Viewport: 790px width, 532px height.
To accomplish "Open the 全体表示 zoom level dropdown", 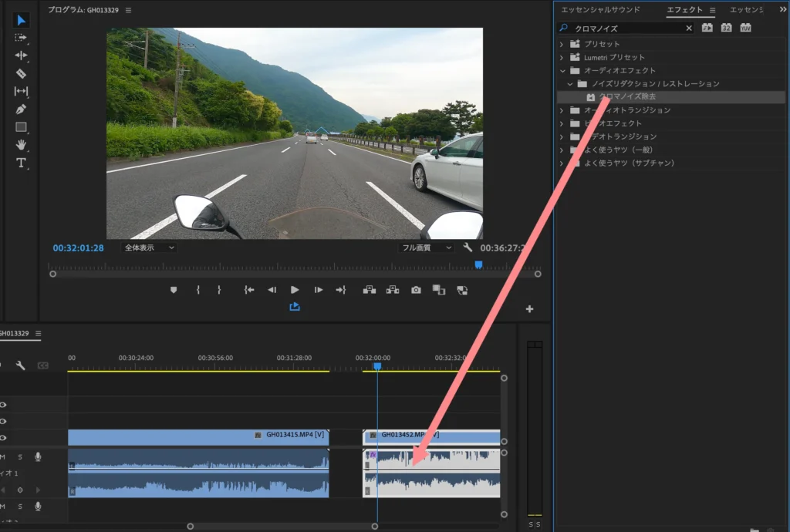I will 150,247.
